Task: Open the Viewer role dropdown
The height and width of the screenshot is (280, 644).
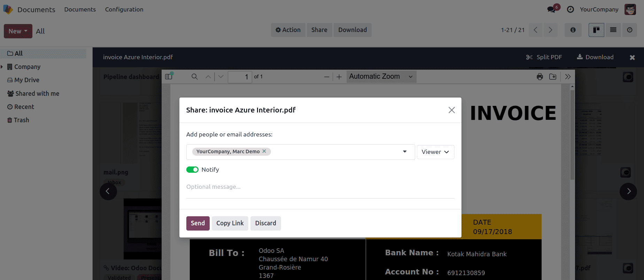Action: point(435,152)
